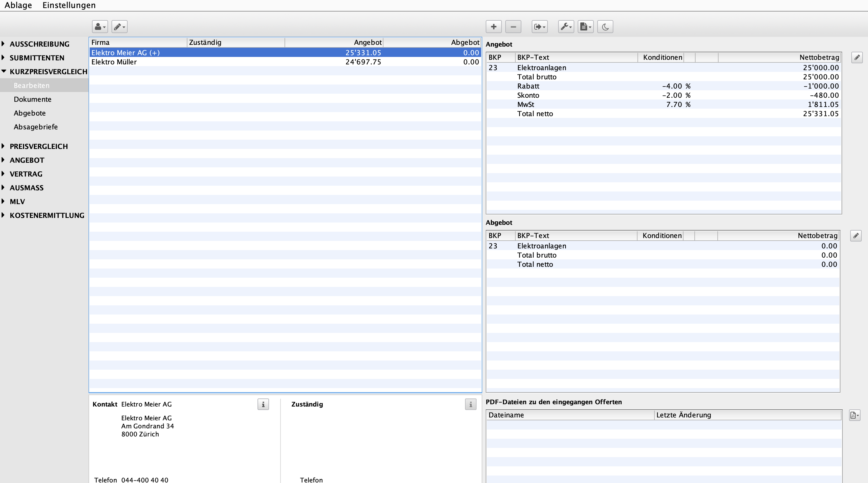The height and width of the screenshot is (483, 868).
Task: Edit the Angebot table via its pencil icon
Action: (857, 57)
